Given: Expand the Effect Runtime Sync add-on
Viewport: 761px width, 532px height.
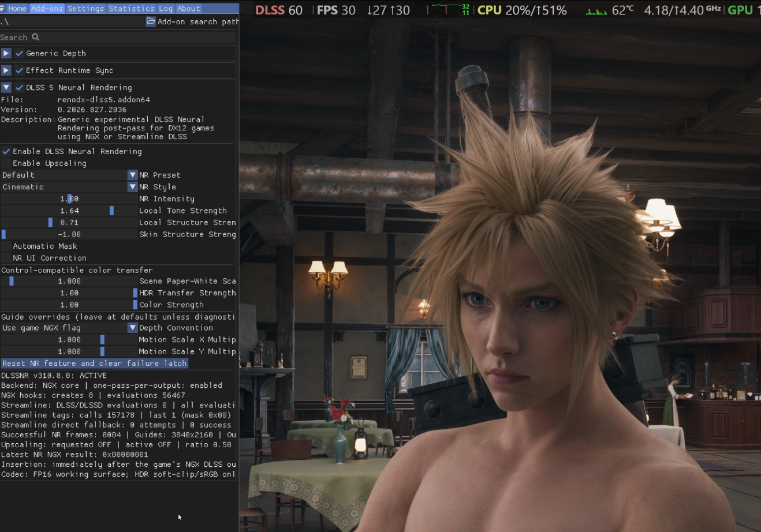Looking at the screenshot, I should (x=6, y=70).
